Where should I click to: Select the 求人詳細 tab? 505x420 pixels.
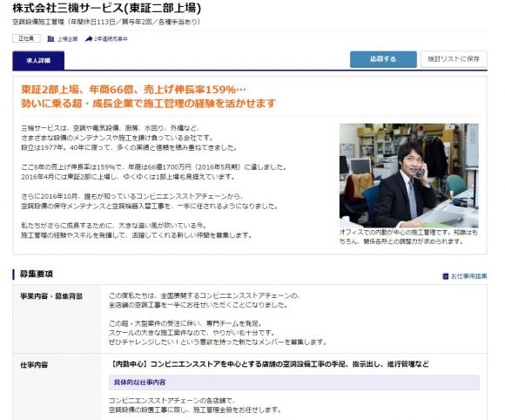point(38,60)
